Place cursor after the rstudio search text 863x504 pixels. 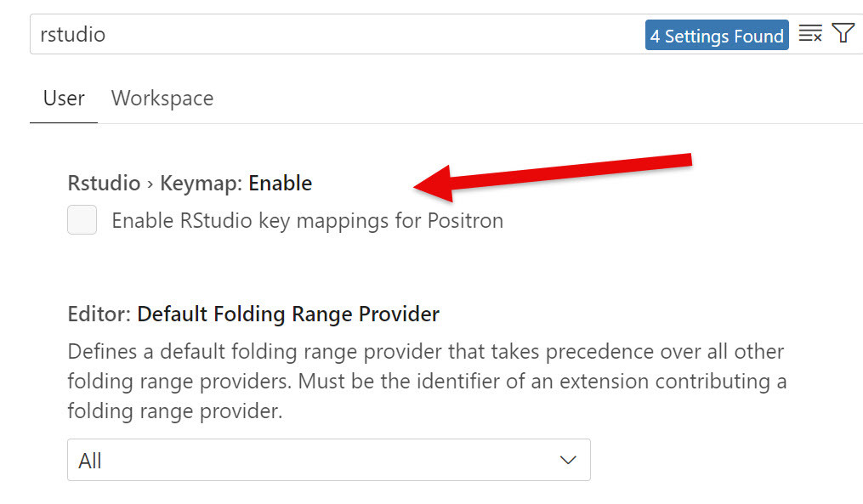pyautogui.click(x=106, y=35)
